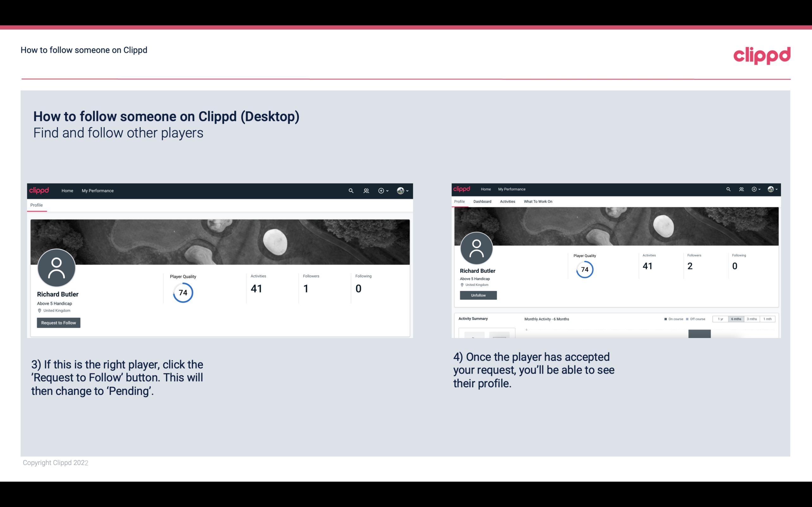Click the Clippd logo in left navbar
812x507 pixels.
click(x=39, y=190)
